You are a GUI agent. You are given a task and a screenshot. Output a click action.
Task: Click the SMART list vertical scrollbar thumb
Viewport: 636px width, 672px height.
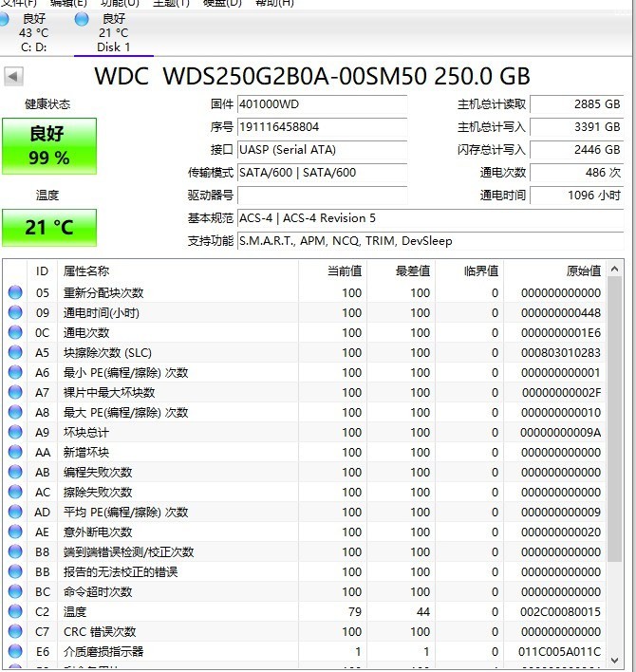pyautogui.click(x=614, y=419)
